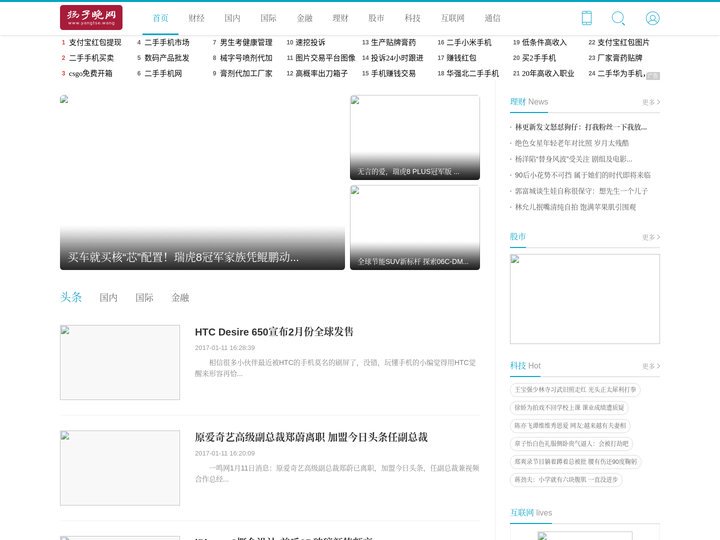
Task: Click hot keyword 华强北二手手机
Action: coord(472,73)
